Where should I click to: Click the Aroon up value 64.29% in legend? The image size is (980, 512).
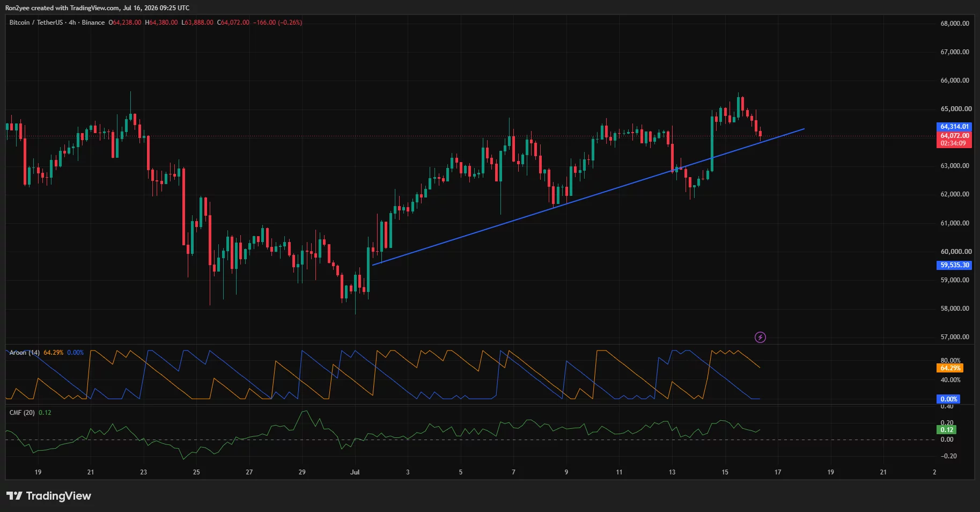click(54, 353)
